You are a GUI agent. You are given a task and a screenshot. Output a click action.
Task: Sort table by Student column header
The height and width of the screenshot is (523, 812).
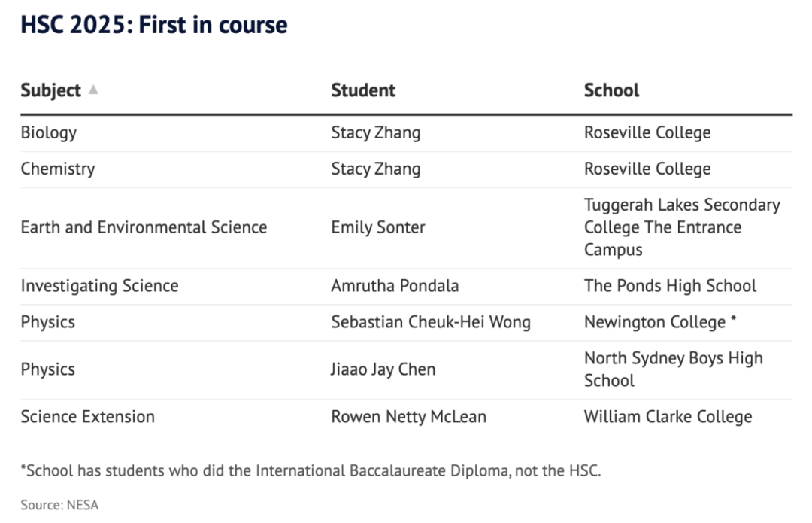point(363,90)
